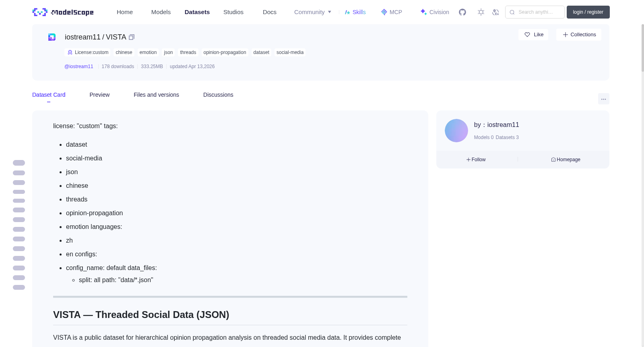The height and width of the screenshot is (347, 644).
Task: Click the iostream11 gradient avatar
Action: pyautogui.click(x=456, y=131)
